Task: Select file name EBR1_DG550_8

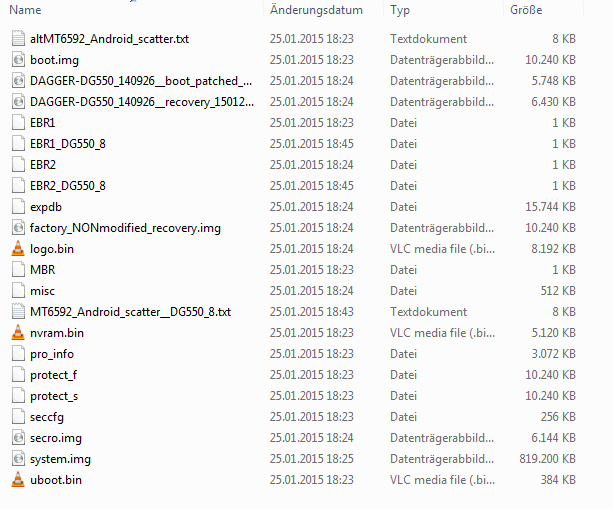Action: click(68, 144)
